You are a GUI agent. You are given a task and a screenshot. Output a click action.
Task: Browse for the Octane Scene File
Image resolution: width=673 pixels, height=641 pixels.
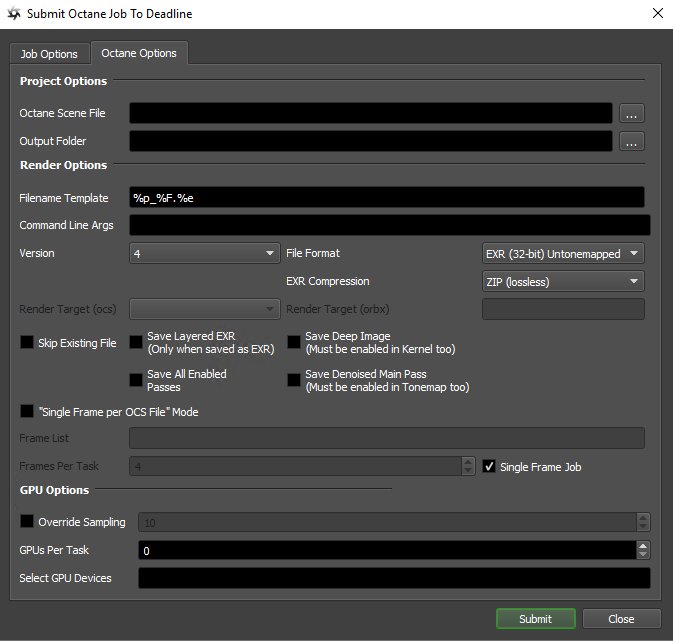(631, 113)
